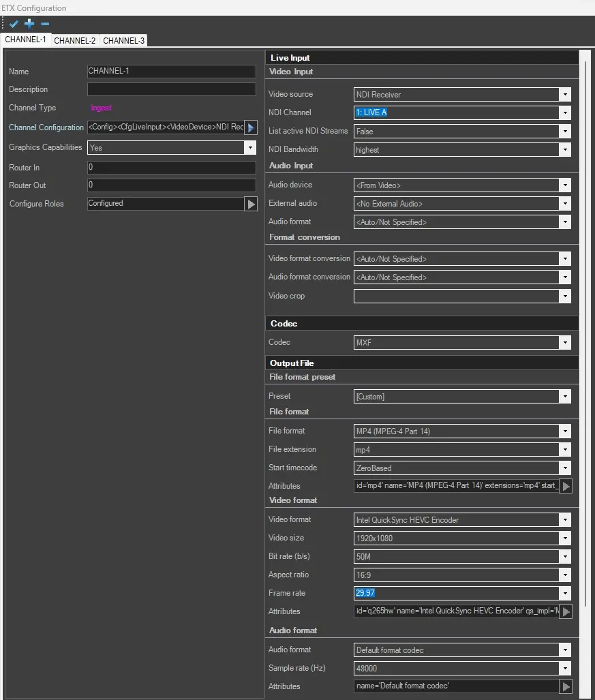Click the vertical scrollbar on right panel
Viewport: 595px width, 700px height.
pyautogui.click(x=585, y=341)
